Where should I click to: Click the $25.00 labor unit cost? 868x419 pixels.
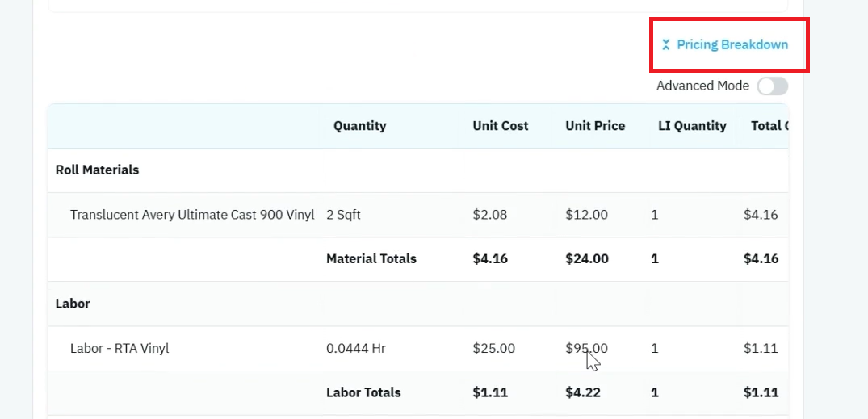(494, 348)
